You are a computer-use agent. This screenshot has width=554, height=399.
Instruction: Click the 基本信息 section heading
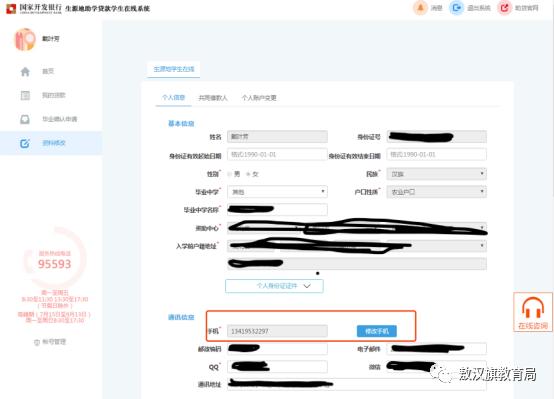click(x=181, y=124)
